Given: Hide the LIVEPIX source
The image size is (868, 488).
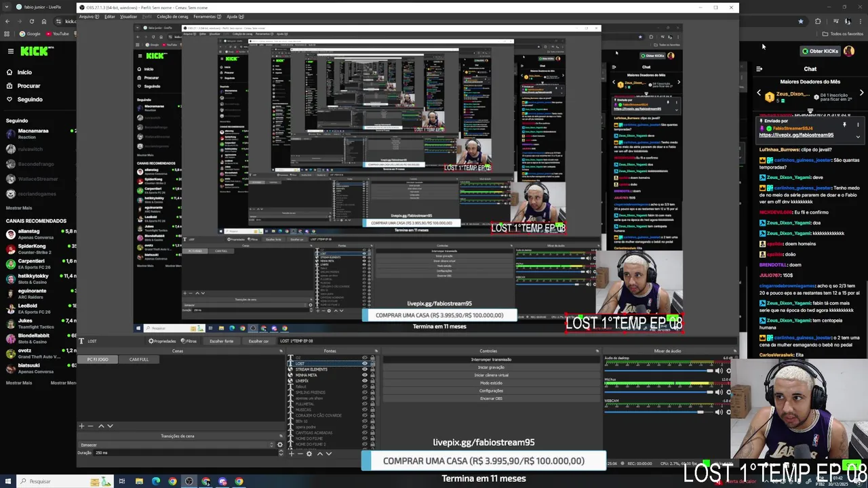Looking at the screenshot, I should 364,381.
